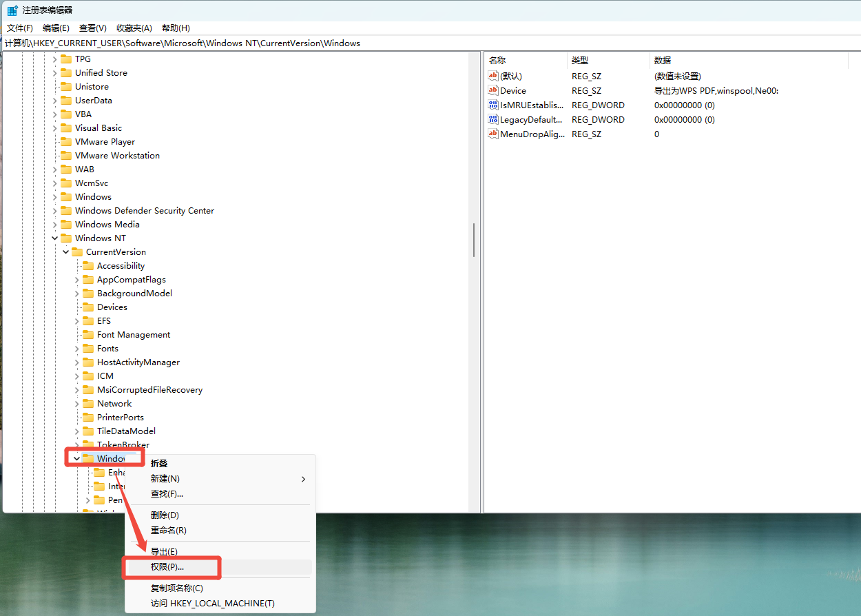Expand the AppCompatFlags key
Viewport: 861px width, 616px height.
77,280
